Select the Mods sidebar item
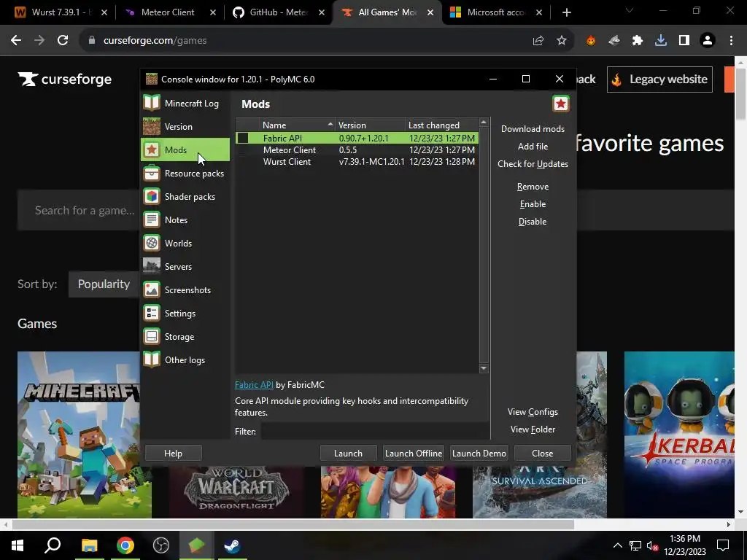 (x=185, y=150)
